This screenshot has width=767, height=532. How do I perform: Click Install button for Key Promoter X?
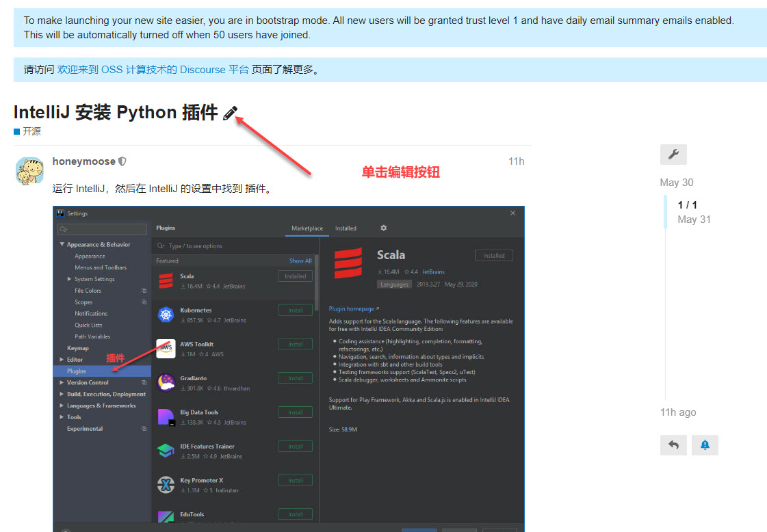296,480
